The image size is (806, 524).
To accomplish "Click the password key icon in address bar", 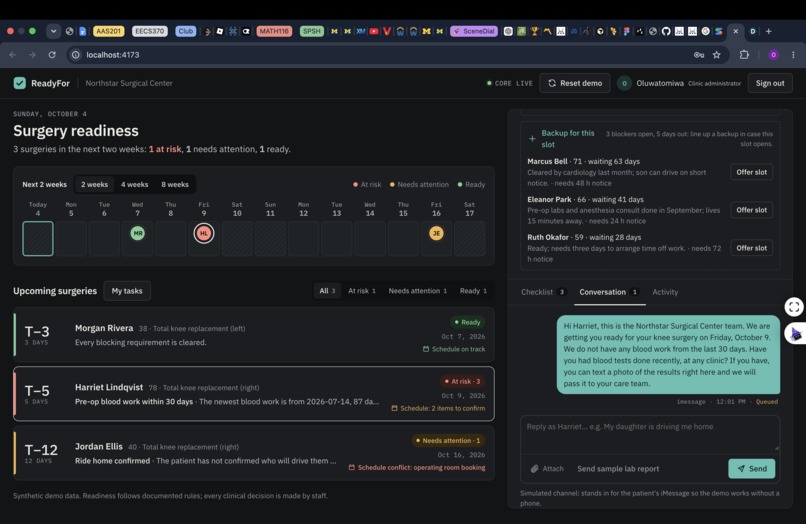I will [699, 55].
